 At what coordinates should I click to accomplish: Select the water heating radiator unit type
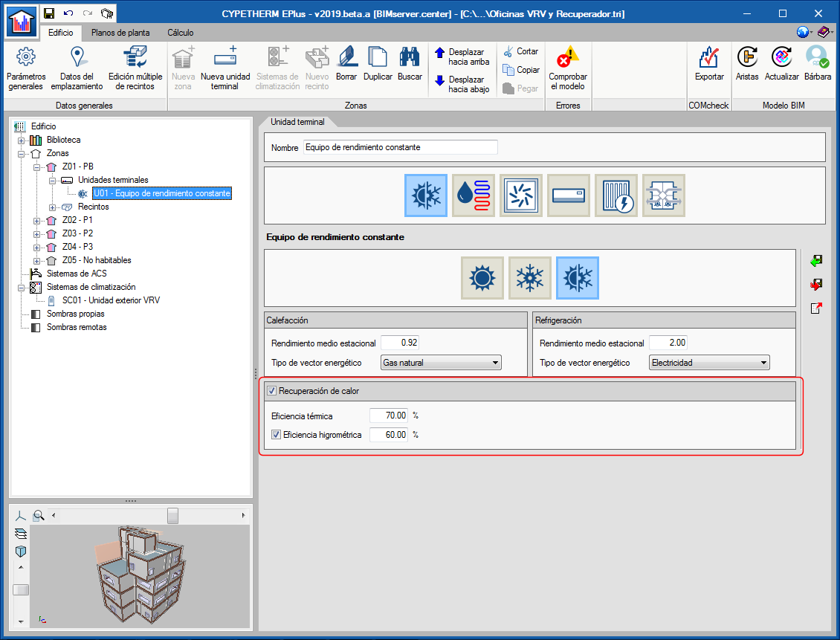tap(474, 195)
